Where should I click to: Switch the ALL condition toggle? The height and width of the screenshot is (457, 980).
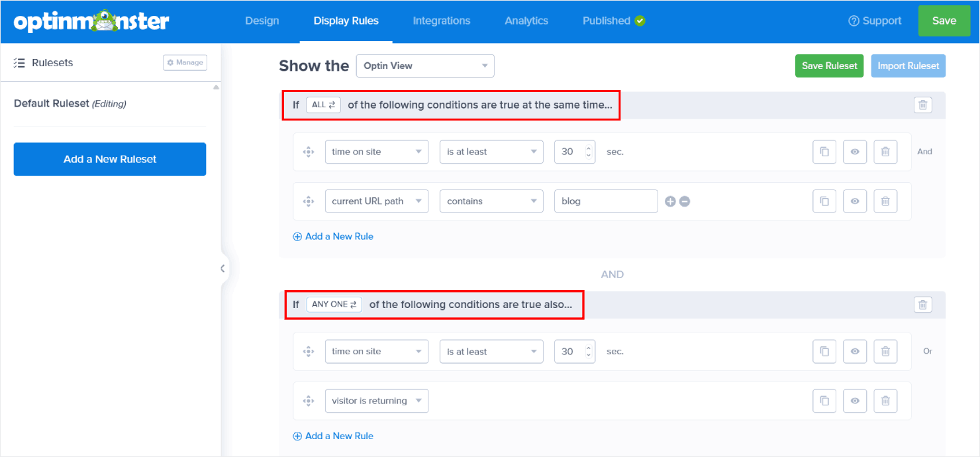[323, 105]
